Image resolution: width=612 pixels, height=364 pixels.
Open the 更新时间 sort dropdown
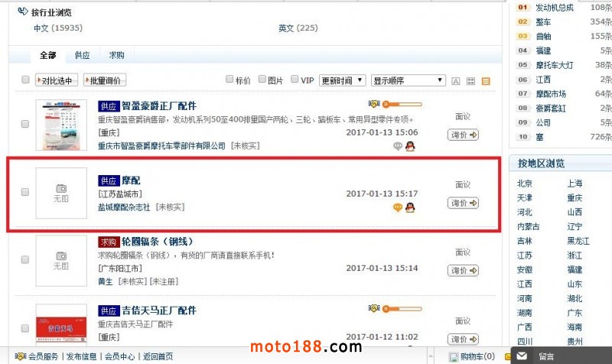342,80
